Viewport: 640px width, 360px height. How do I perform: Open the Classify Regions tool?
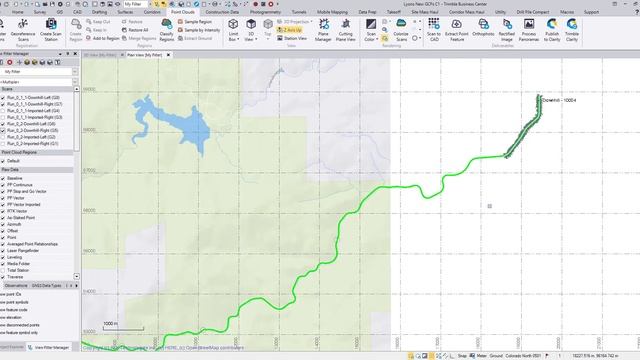pyautogui.click(x=167, y=30)
